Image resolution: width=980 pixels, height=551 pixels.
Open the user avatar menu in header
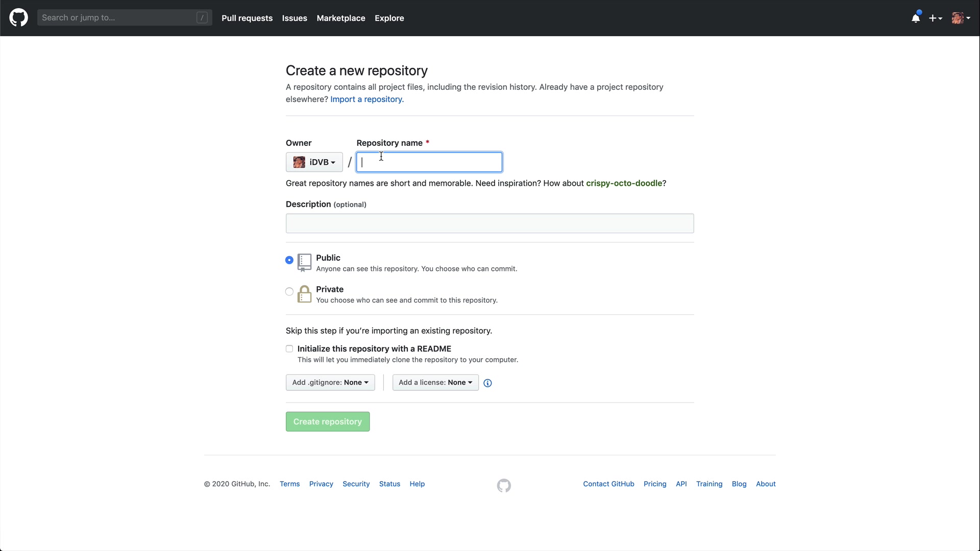(961, 18)
